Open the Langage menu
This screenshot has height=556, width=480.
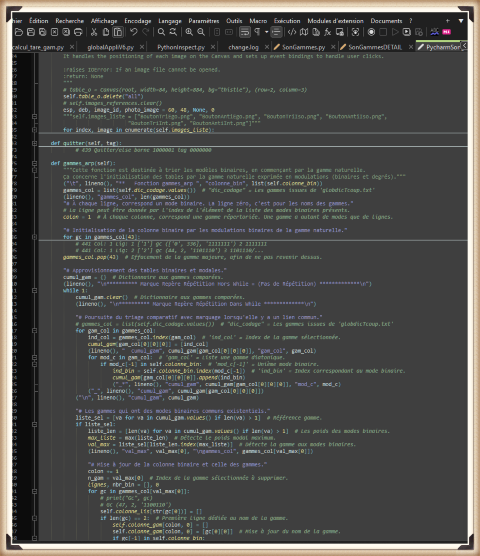click(x=170, y=21)
